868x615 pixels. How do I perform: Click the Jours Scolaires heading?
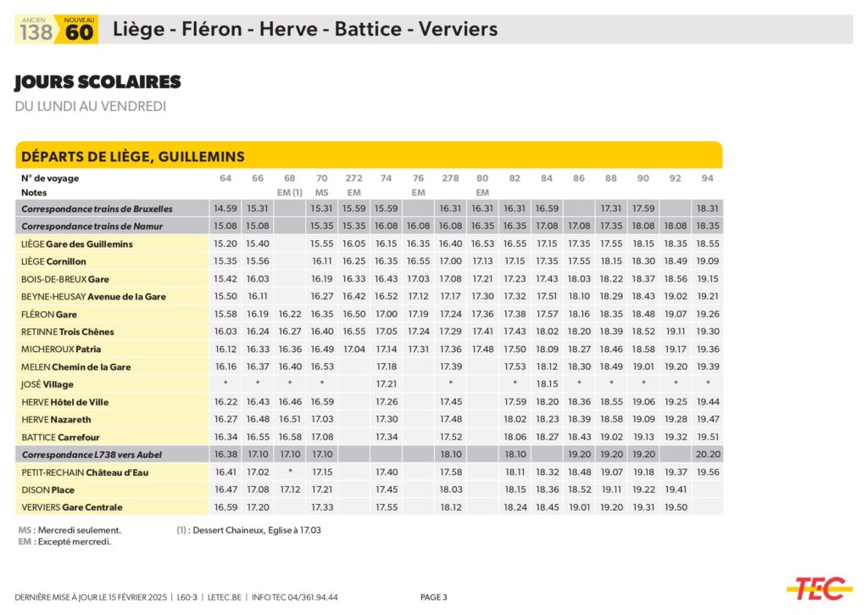click(97, 82)
